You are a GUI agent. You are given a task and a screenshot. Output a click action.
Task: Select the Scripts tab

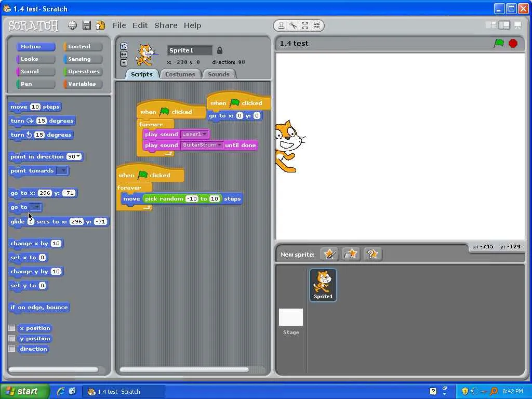tap(141, 74)
